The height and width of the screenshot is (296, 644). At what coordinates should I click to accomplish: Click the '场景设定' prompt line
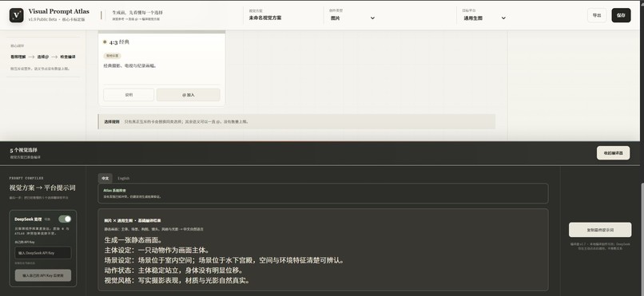coord(225,260)
